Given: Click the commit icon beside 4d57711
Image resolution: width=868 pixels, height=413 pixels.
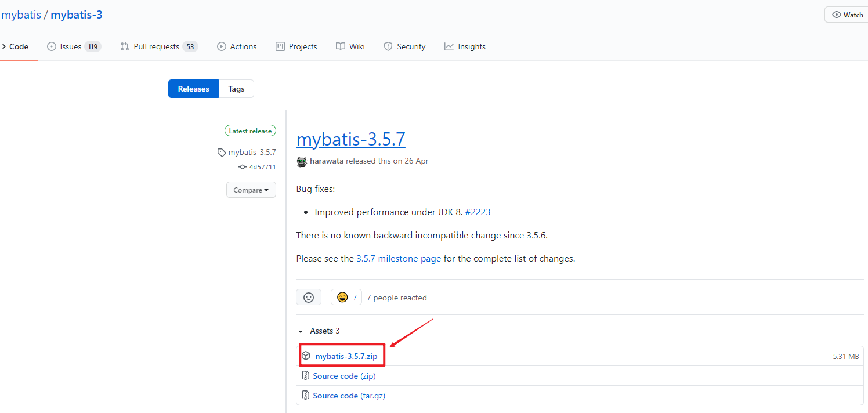Looking at the screenshot, I should point(243,167).
